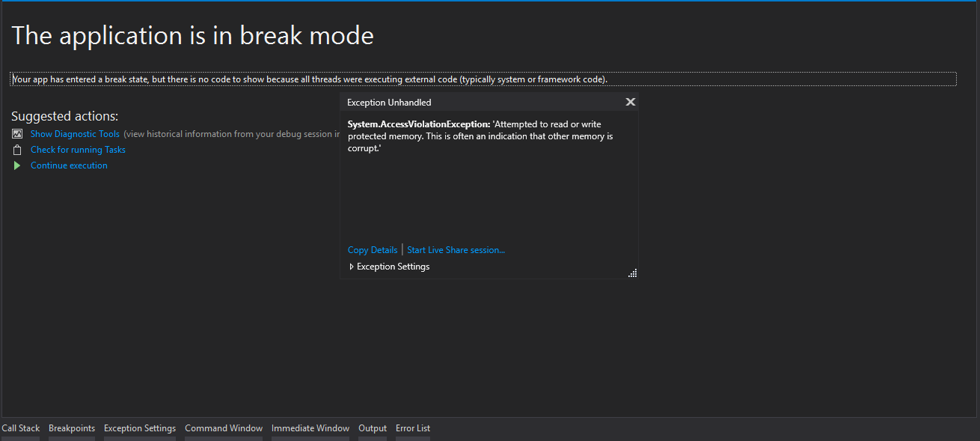
Task: Click the green Continue execution arrow icon
Action: click(16, 165)
